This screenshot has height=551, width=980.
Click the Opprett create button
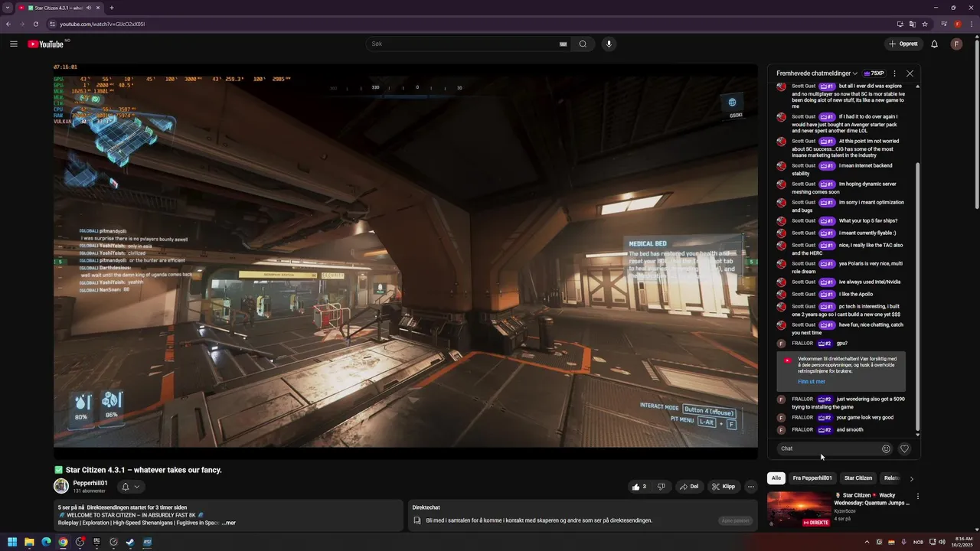(x=904, y=44)
